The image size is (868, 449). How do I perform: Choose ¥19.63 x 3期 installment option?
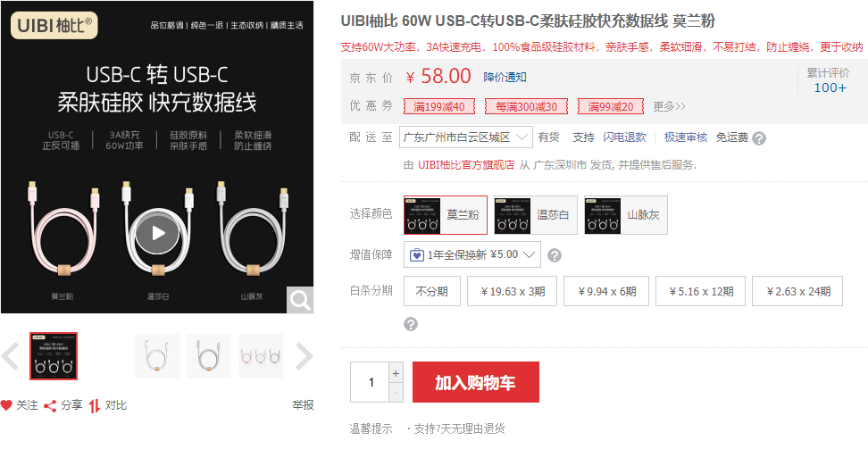[512, 291]
